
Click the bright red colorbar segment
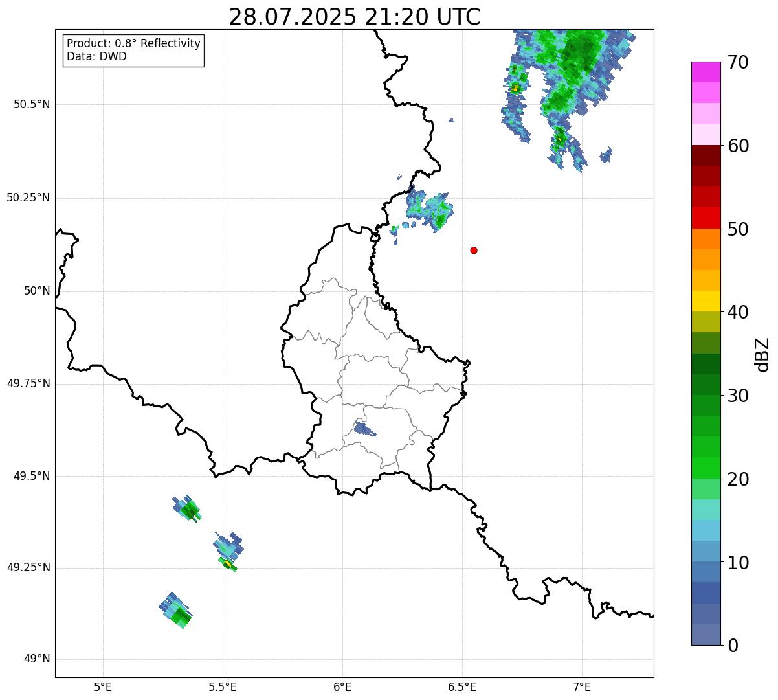(706, 218)
